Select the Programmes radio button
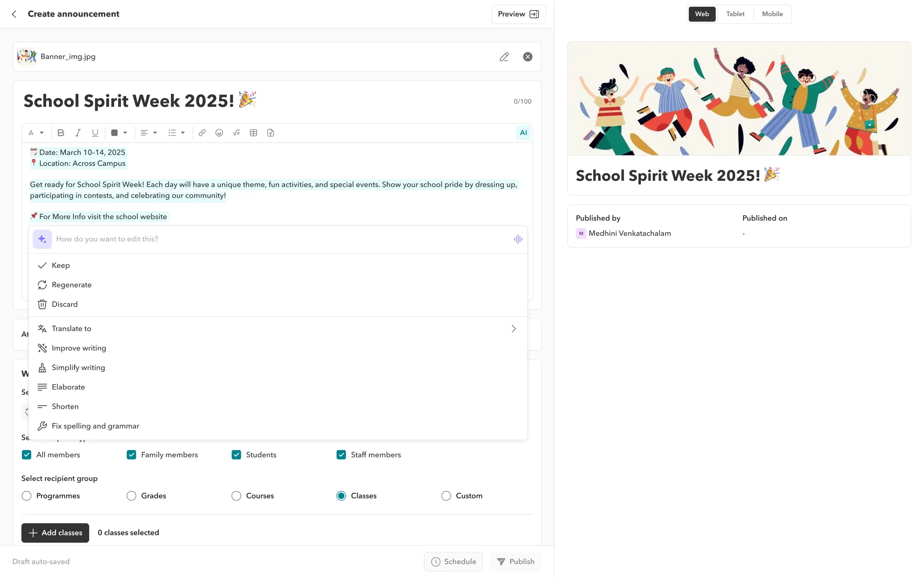The width and height of the screenshot is (924, 578). click(x=26, y=496)
